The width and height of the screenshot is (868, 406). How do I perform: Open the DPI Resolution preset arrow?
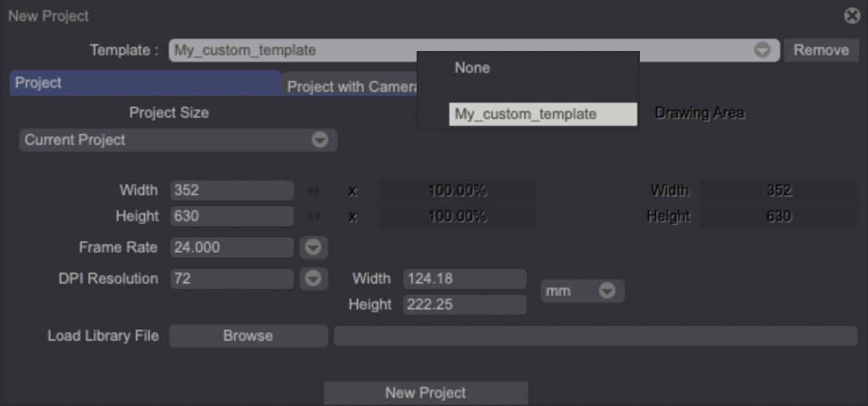click(313, 279)
